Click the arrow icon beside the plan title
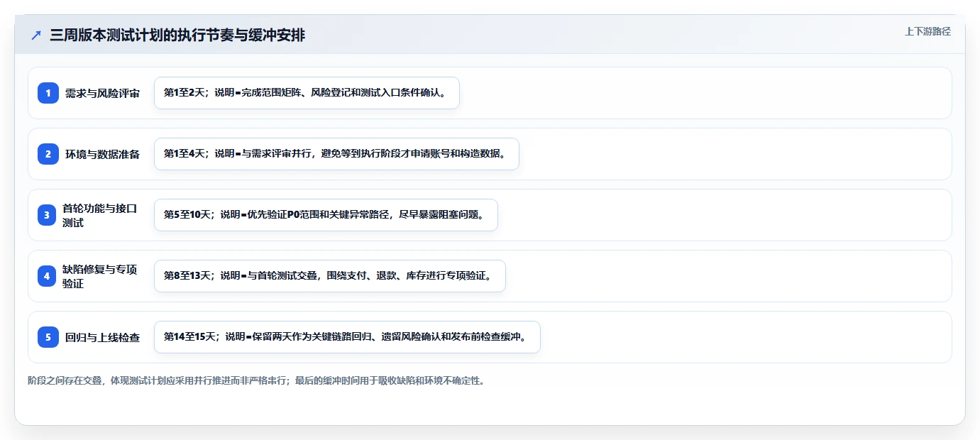The height and width of the screenshot is (440, 980). (36, 35)
